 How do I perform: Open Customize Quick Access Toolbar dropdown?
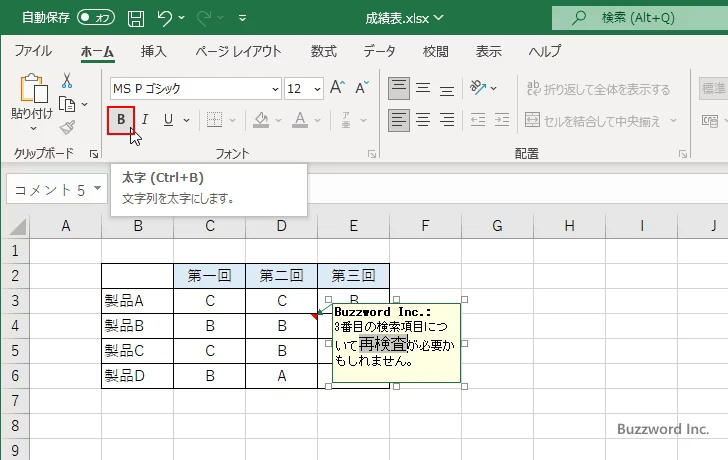pos(242,18)
